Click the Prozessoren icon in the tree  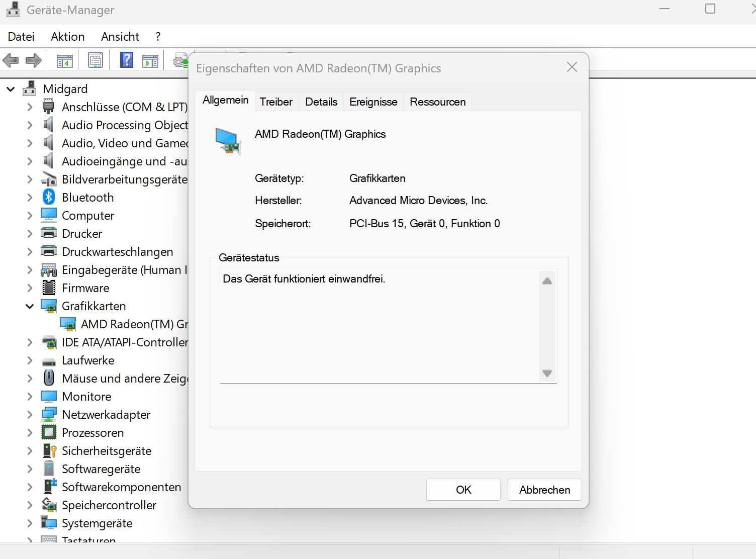point(48,432)
